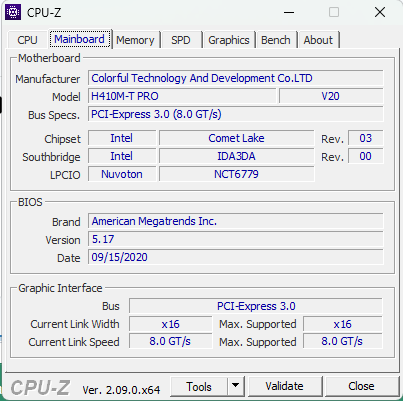Click the LPCIO value NCT6779

coord(237,174)
